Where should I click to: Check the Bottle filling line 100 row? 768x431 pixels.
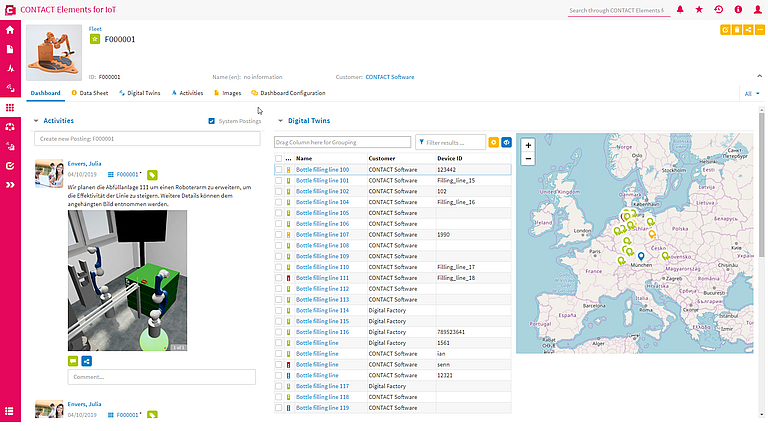278,169
